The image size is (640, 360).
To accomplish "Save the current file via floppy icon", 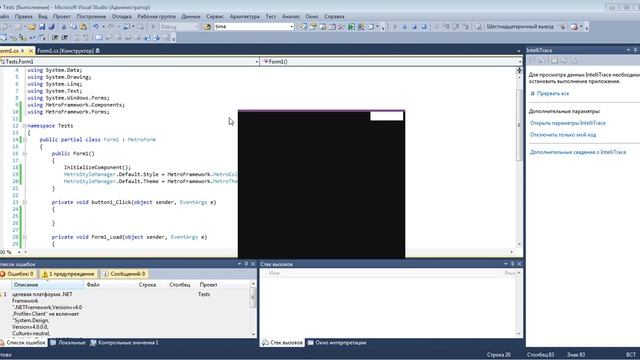I will click(x=42, y=27).
